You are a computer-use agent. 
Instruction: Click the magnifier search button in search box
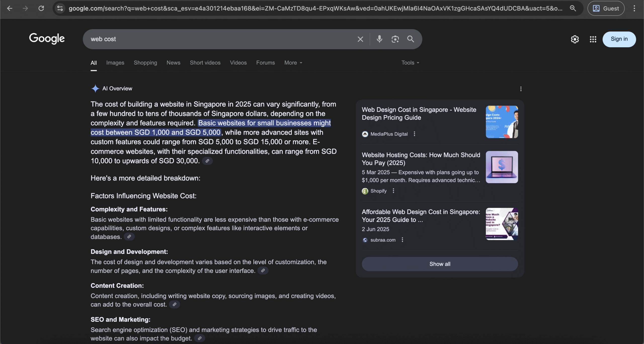411,39
